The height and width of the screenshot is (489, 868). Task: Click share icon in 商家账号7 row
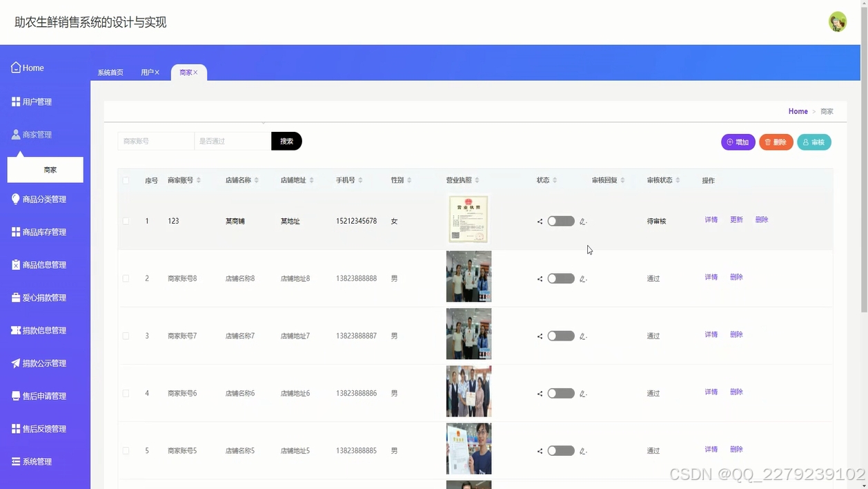coord(540,336)
